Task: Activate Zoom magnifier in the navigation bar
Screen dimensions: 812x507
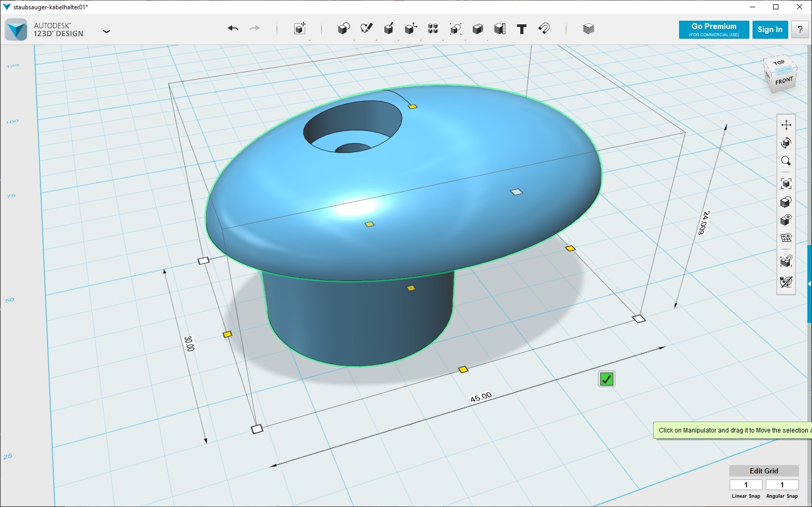Action: 786,161
